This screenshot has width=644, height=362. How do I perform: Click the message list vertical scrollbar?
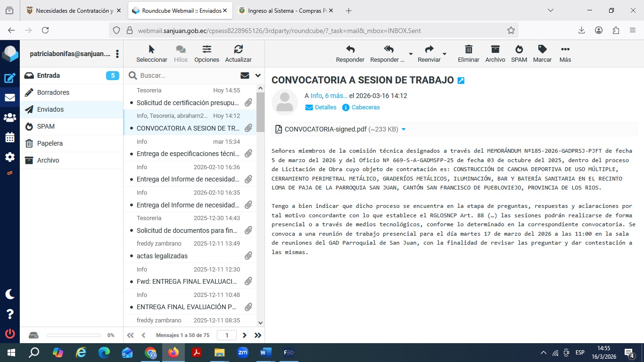tap(260, 189)
